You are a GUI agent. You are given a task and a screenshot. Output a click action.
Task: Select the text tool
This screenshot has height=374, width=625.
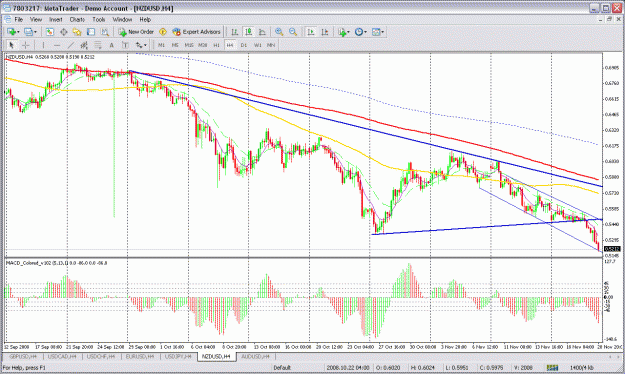112,45
